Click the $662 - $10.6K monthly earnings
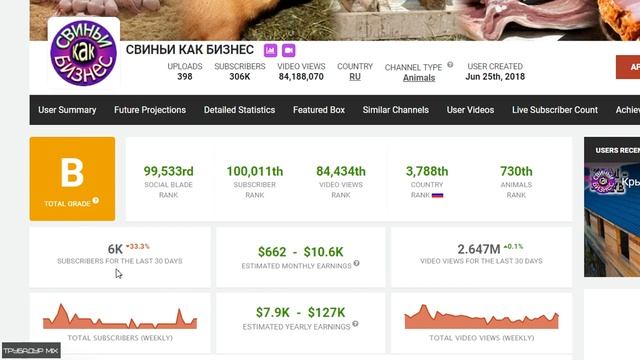The width and height of the screenshot is (640, 360). tap(300, 252)
